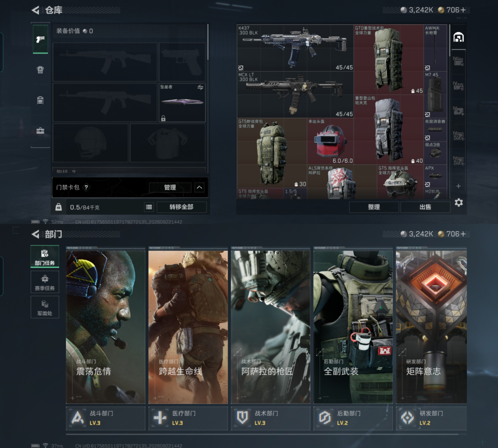Go back from the 部门 departments screen

pos(35,234)
